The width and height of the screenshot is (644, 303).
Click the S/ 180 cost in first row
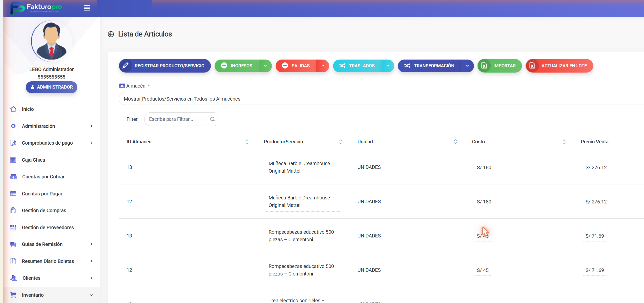484,167
